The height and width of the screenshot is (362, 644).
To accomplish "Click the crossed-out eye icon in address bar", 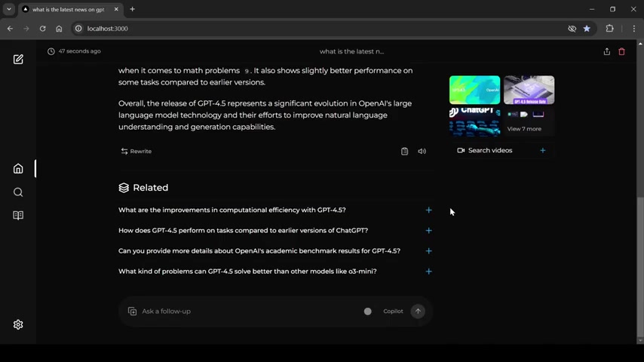I will [x=572, y=29].
